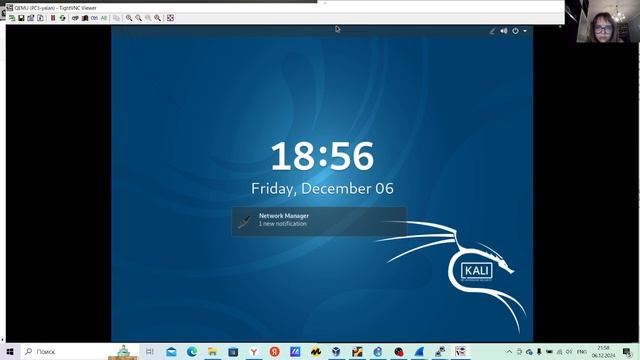Viewport: 640px width, 360px height.
Task: Toggle the Alt key button in toolbar
Action: [x=104, y=18]
